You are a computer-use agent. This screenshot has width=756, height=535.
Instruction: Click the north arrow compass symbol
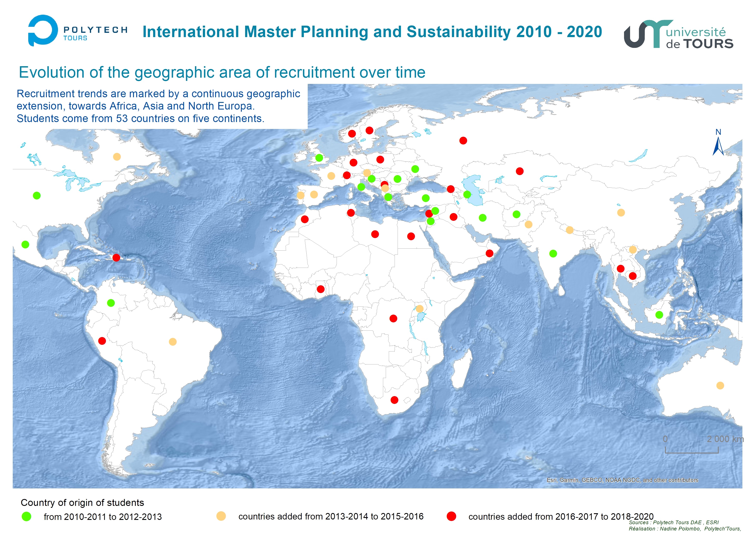point(718,142)
